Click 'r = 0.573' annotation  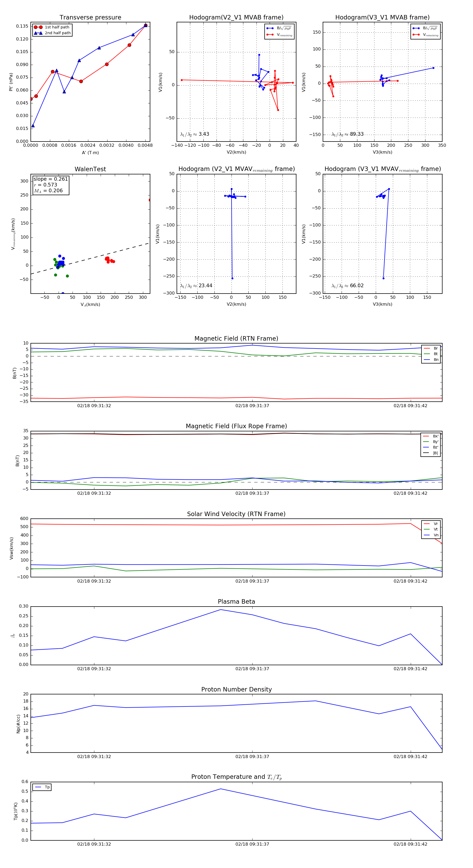click(45, 185)
